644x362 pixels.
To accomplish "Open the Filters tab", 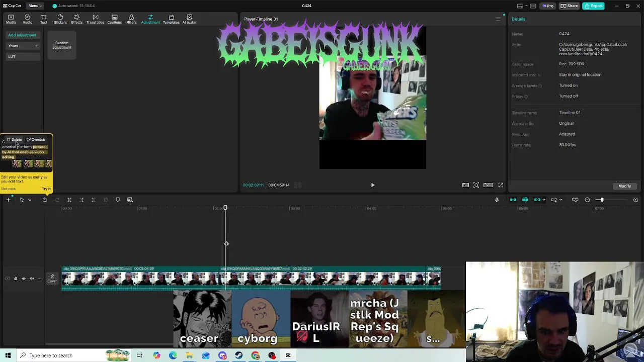I will (131, 19).
